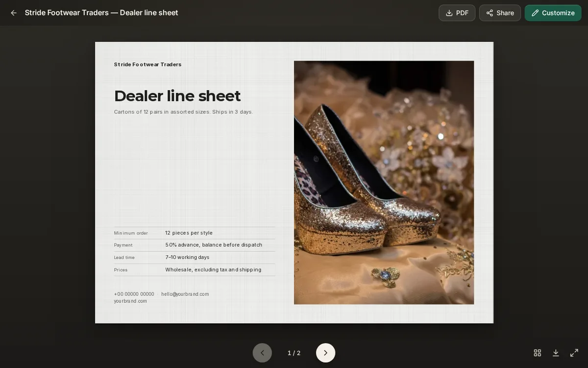Open the Share options

(x=500, y=13)
